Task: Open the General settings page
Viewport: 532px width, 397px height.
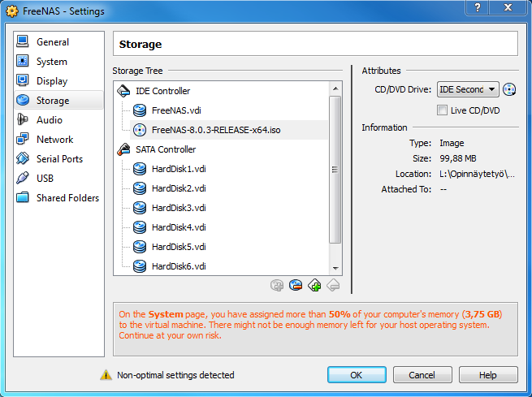Action: tap(58, 42)
